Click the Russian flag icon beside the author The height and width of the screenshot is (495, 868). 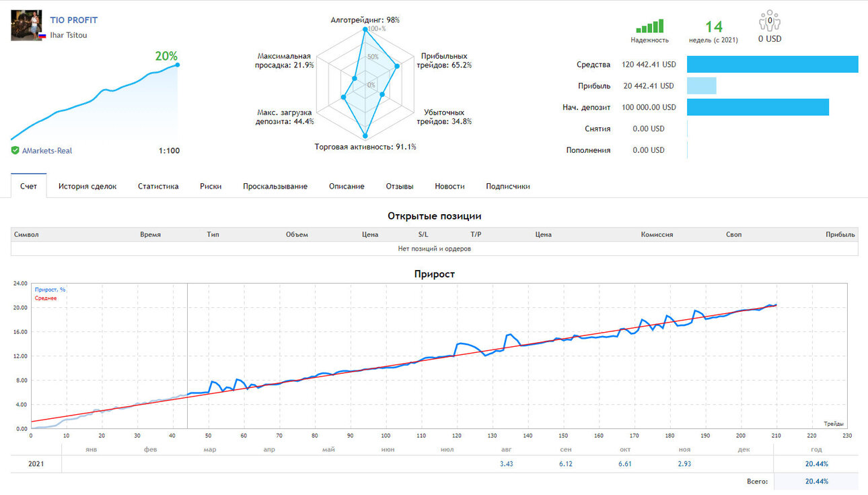click(x=42, y=35)
